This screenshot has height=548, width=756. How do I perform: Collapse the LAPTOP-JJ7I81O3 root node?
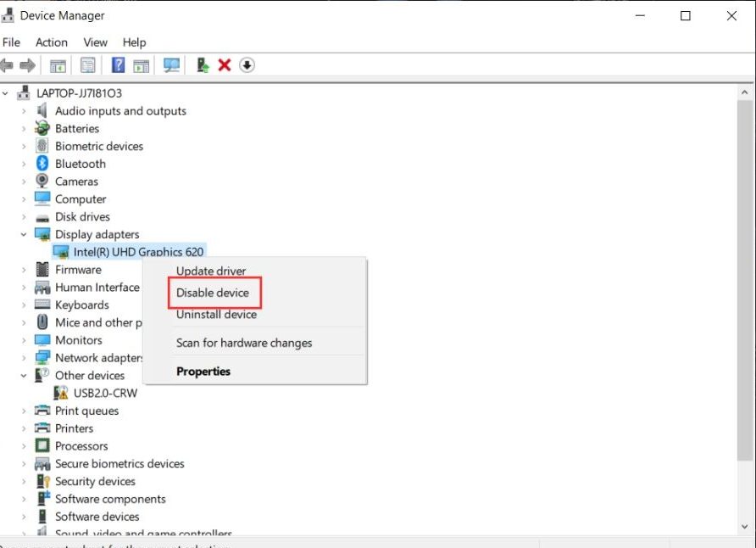5,93
